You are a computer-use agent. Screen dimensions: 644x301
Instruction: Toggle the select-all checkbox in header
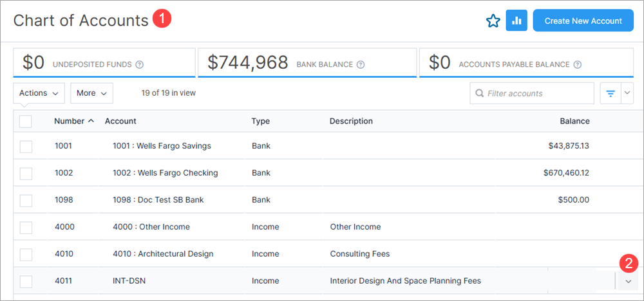pyautogui.click(x=26, y=122)
